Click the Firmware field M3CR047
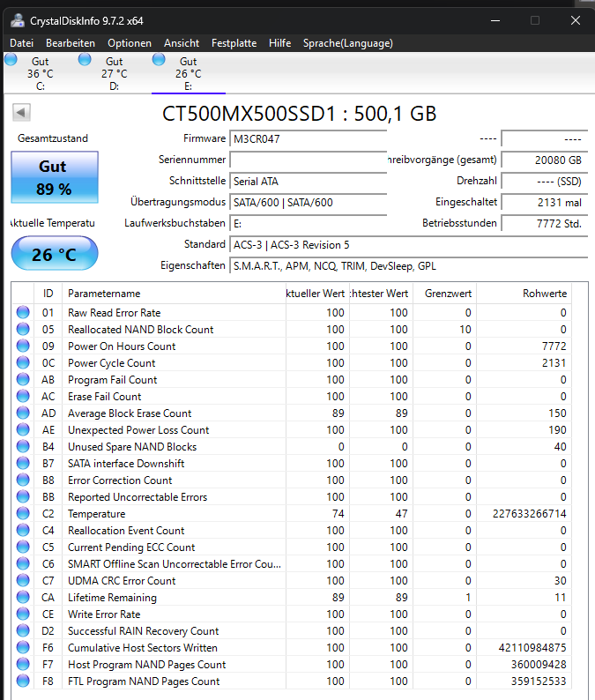Viewport: 595px width, 700px height. (x=308, y=138)
